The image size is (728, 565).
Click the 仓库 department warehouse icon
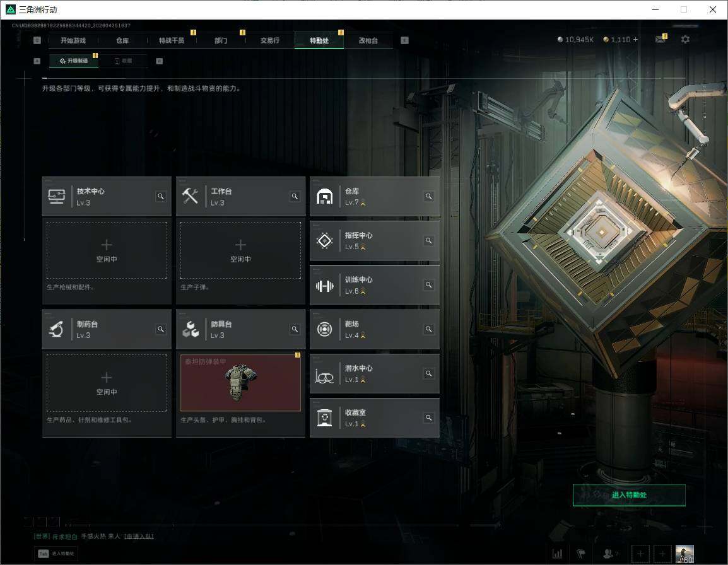pyautogui.click(x=324, y=196)
